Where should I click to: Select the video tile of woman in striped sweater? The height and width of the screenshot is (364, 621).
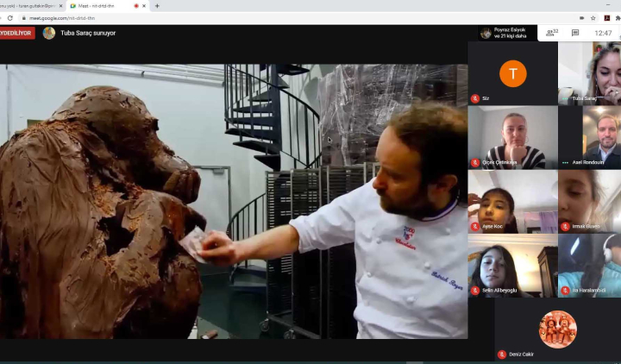(513, 137)
